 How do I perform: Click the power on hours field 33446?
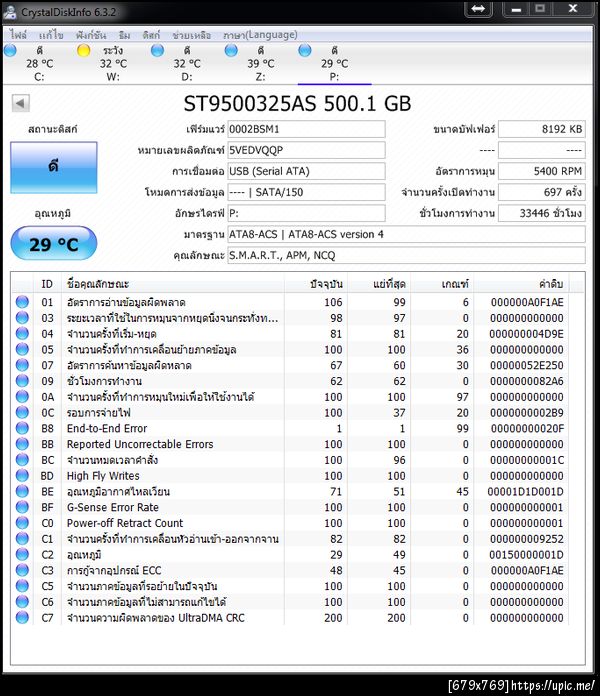pos(542,213)
